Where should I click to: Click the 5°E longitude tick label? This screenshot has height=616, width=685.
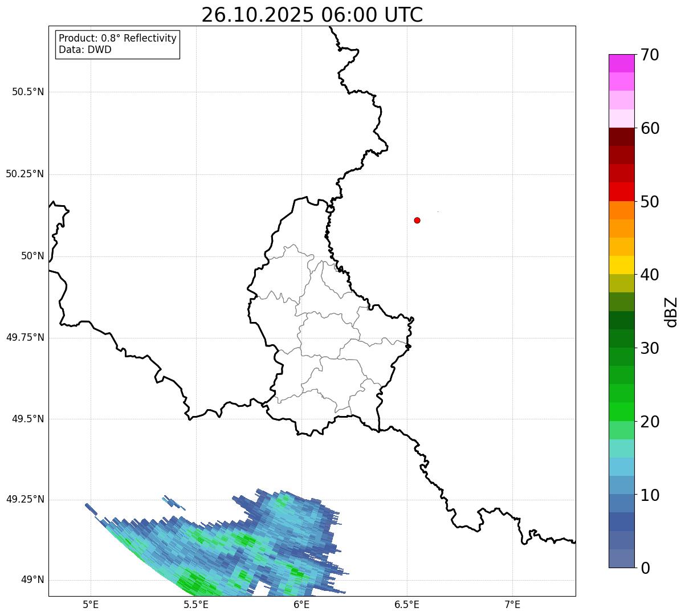click(91, 605)
